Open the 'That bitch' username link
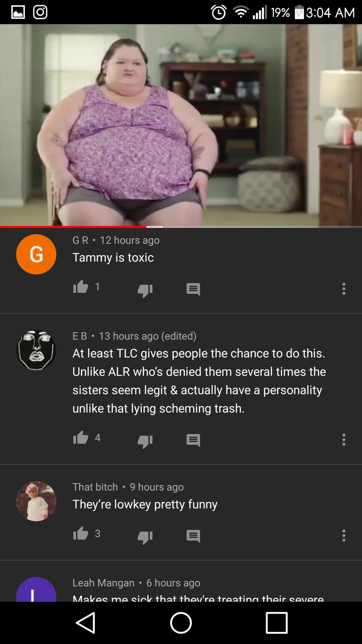The image size is (362, 644). [x=95, y=487]
